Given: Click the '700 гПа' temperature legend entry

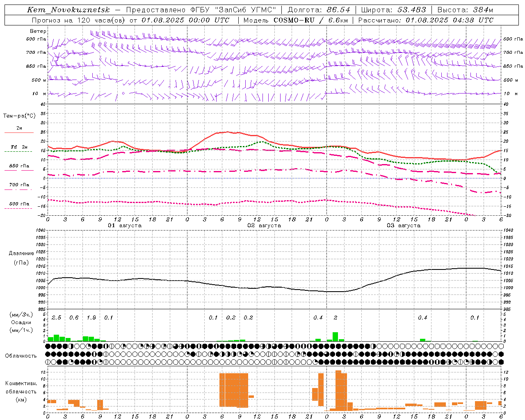Looking at the screenshot, I should [x=19, y=185].
